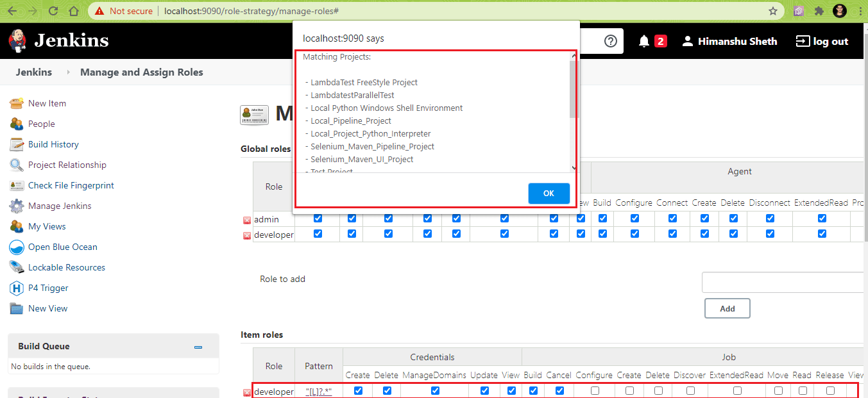Toggle Agent Disconnect checkbox in developer global row
Image resolution: width=868 pixels, height=398 pixels.
pos(770,234)
